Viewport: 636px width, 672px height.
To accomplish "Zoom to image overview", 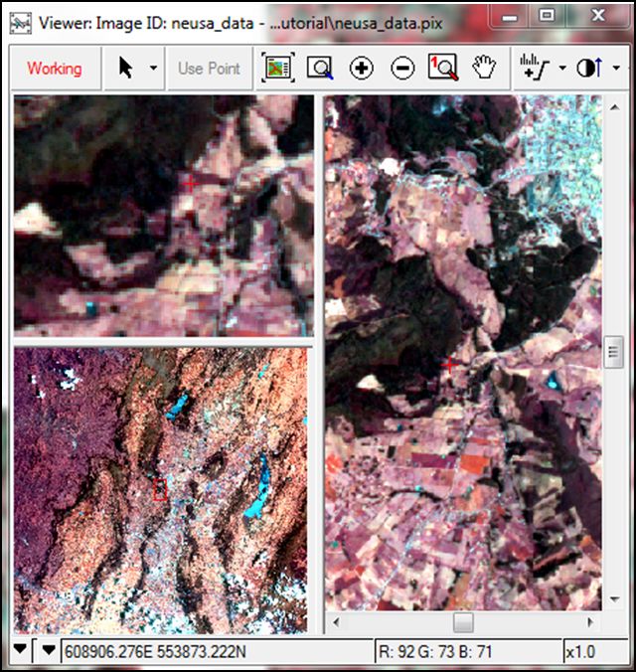I will tap(278, 68).
